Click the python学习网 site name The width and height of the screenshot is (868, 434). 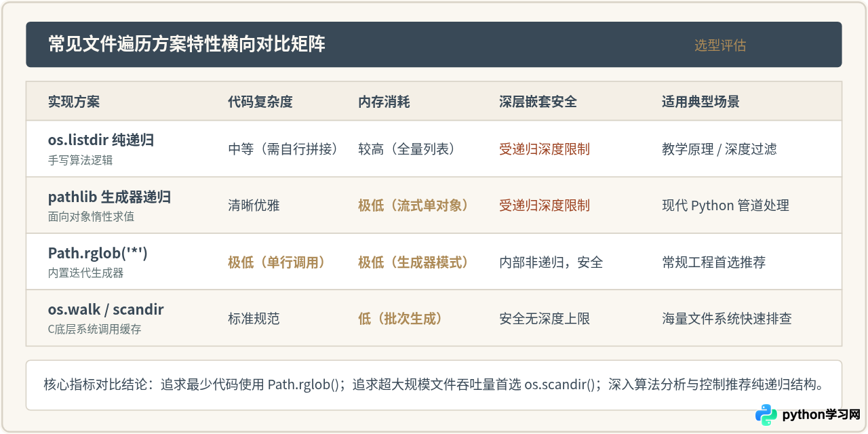pyautogui.click(x=821, y=414)
